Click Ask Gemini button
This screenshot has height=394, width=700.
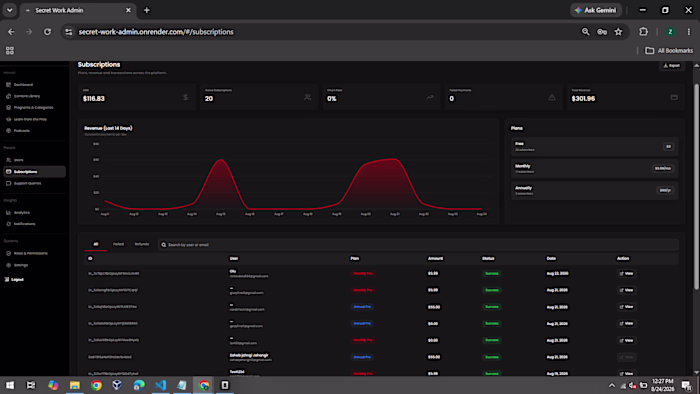click(x=596, y=10)
